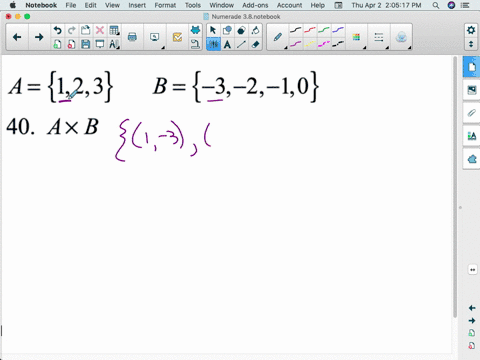This screenshot has height=360, width=480.
Task: Open Spotlight search in menu bar
Action: (x=436, y=5)
